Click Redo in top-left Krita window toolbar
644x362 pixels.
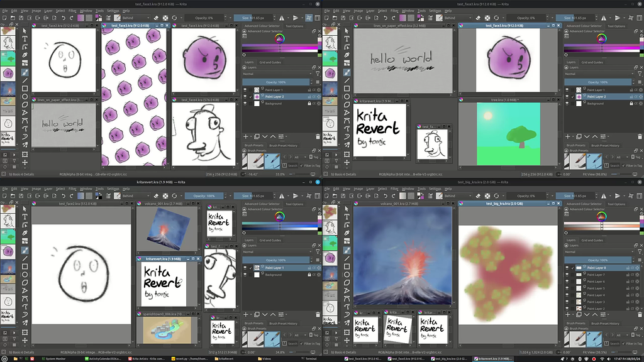(72, 18)
